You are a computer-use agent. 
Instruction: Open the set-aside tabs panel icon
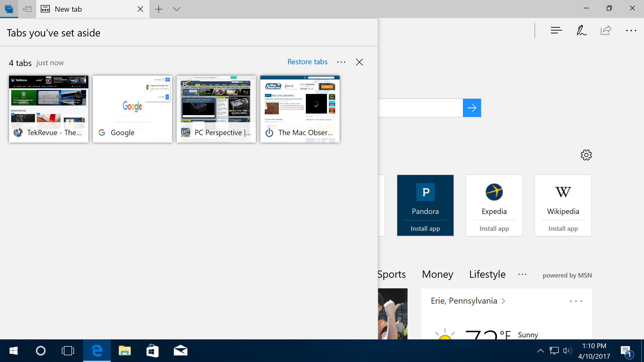[9, 9]
